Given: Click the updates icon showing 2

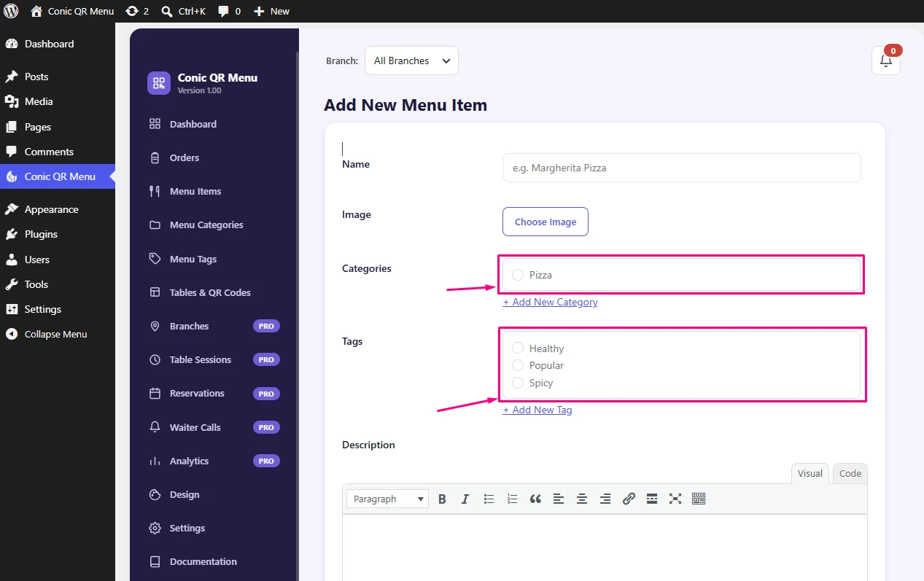Looking at the screenshot, I should tap(137, 11).
